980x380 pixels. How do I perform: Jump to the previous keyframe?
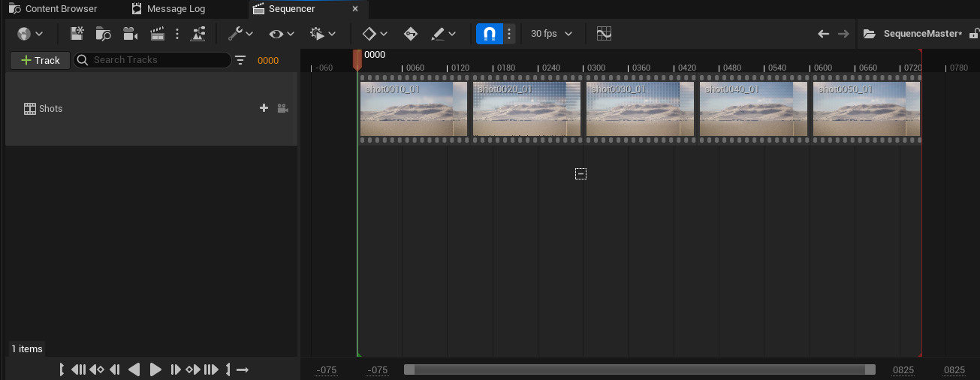coord(97,369)
